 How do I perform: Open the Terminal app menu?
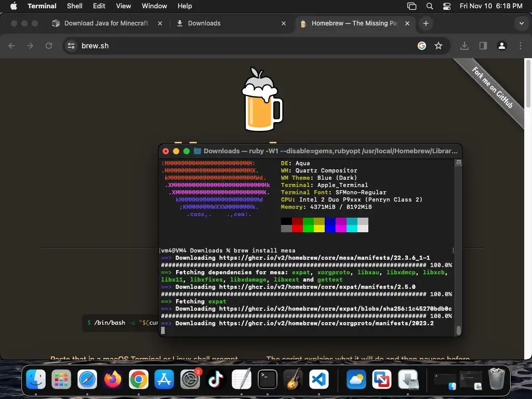point(42,6)
